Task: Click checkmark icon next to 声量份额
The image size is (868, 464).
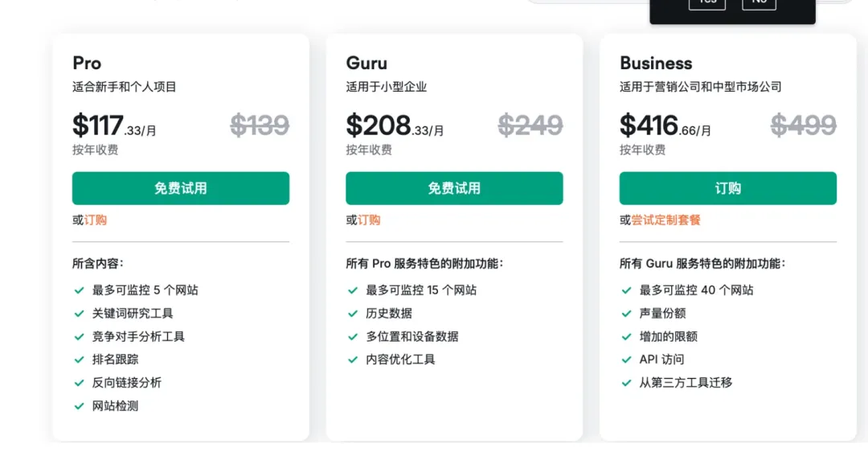Action: point(626,314)
